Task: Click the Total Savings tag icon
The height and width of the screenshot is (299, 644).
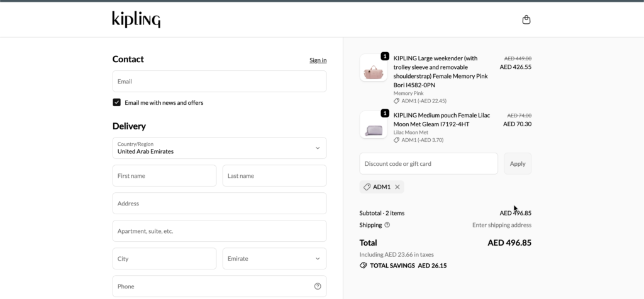Action: coord(363,265)
